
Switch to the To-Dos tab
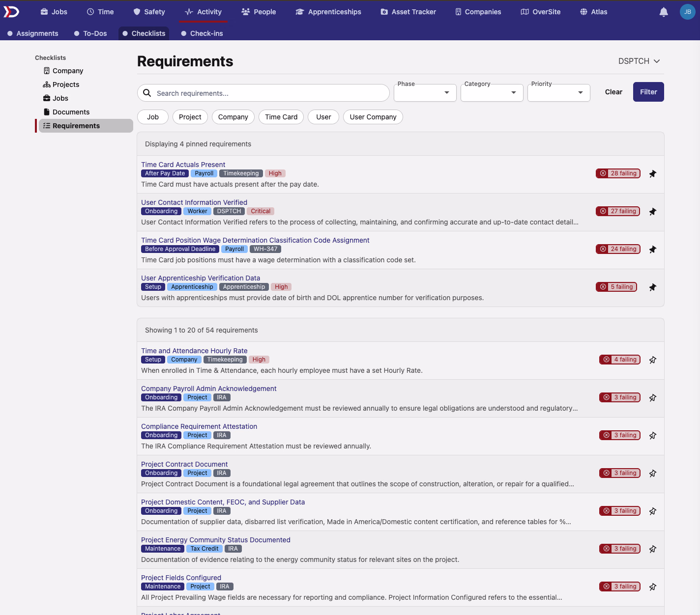90,33
